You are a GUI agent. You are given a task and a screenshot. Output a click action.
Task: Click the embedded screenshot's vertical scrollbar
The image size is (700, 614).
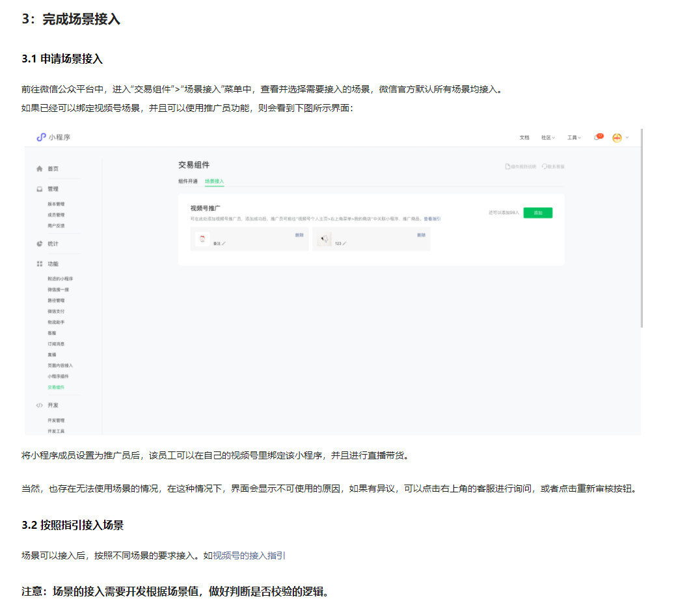(641, 228)
